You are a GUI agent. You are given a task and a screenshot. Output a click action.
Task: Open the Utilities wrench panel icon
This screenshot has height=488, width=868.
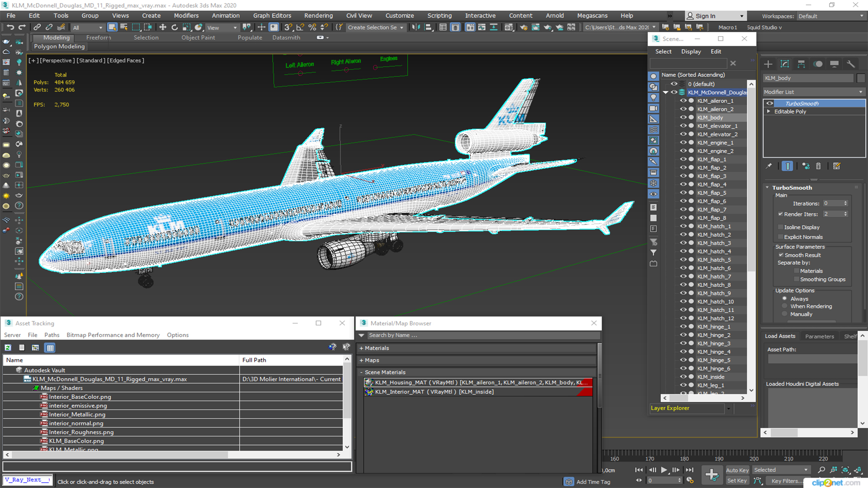pyautogui.click(x=851, y=64)
